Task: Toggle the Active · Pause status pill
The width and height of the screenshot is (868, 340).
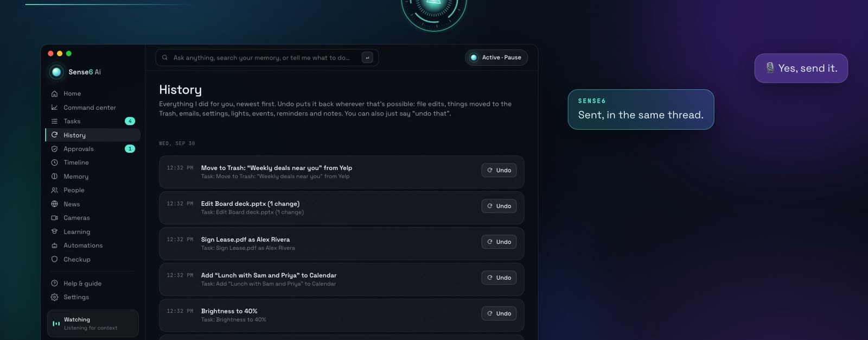Action: coord(496,58)
